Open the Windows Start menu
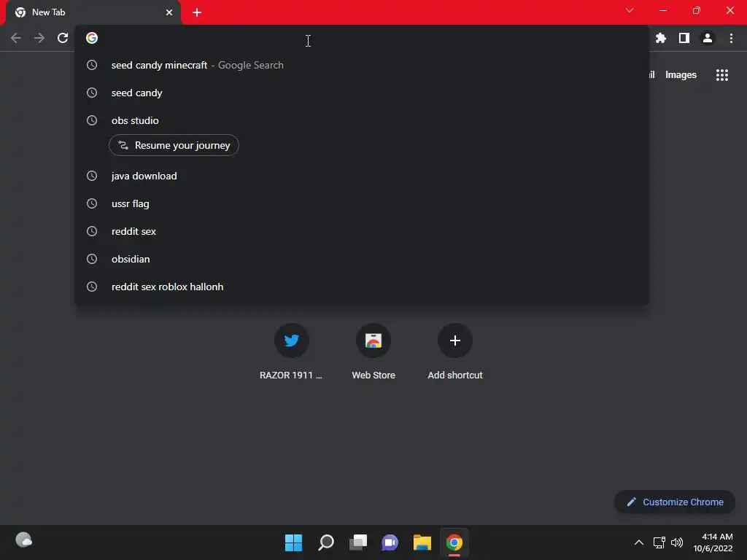Image resolution: width=747 pixels, height=560 pixels. point(293,542)
